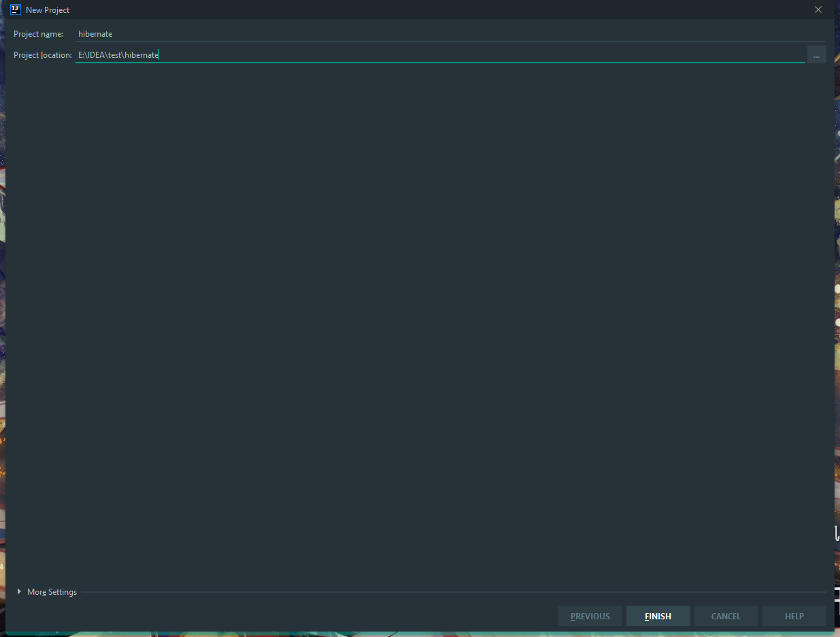This screenshot has height=637, width=840.
Task: Cancel the New Project wizard
Action: (x=726, y=616)
